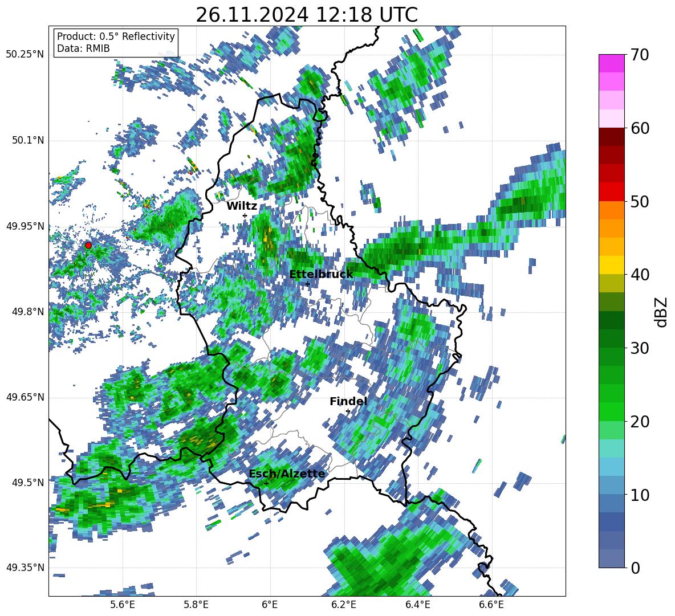The width and height of the screenshot is (675, 616).
Task: Click the 20 value on the colorbar
Action: pos(640,421)
